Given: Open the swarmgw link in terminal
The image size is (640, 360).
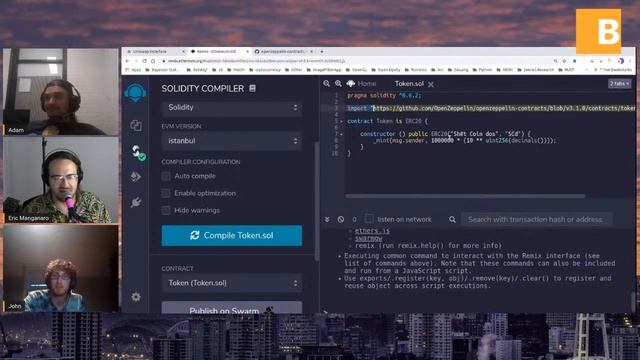Looking at the screenshot, I should pyautogui.click(x=369, y=238).
